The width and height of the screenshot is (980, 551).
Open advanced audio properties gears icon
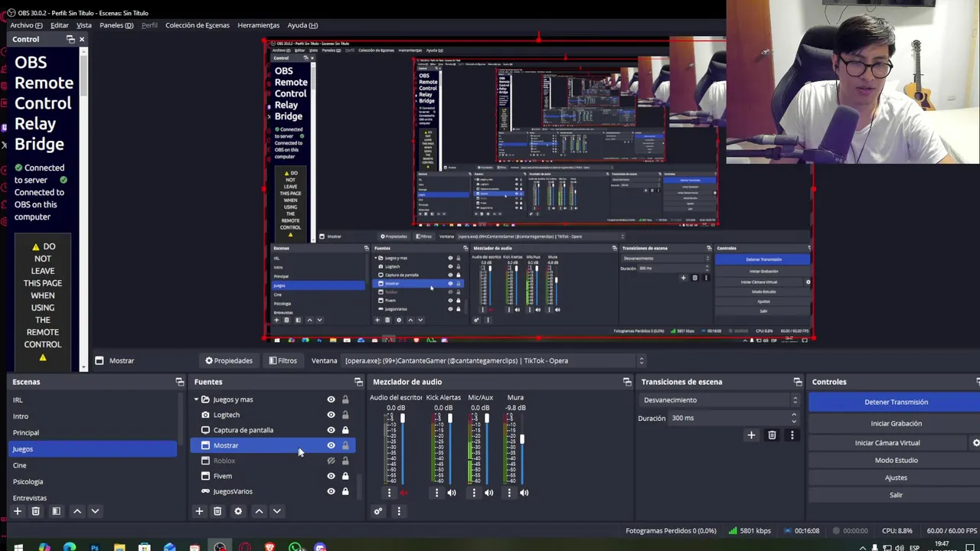coord(378,511)
